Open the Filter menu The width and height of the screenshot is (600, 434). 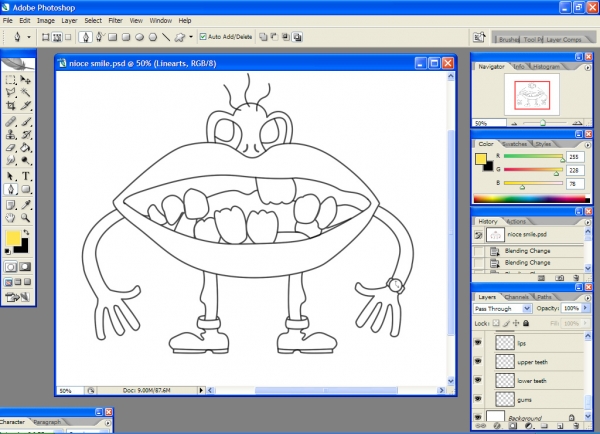tap(115, 21)
